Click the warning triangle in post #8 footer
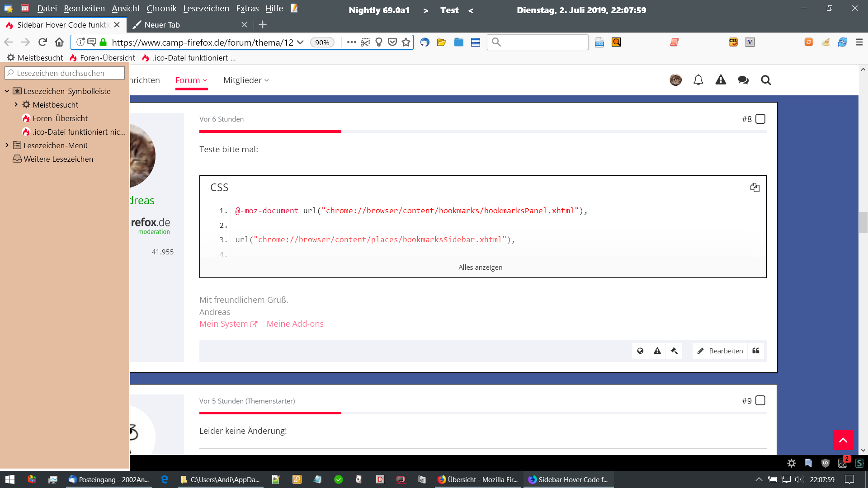Viewport: 868px width, 488px height. pyautogui.click(x=657, y=351)
